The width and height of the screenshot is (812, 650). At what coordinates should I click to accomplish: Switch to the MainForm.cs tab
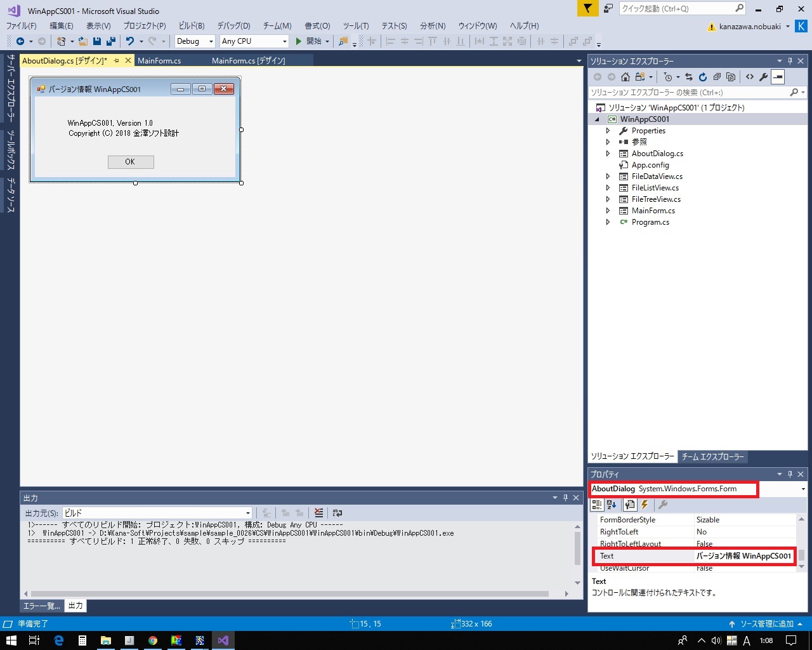[159, 60]
